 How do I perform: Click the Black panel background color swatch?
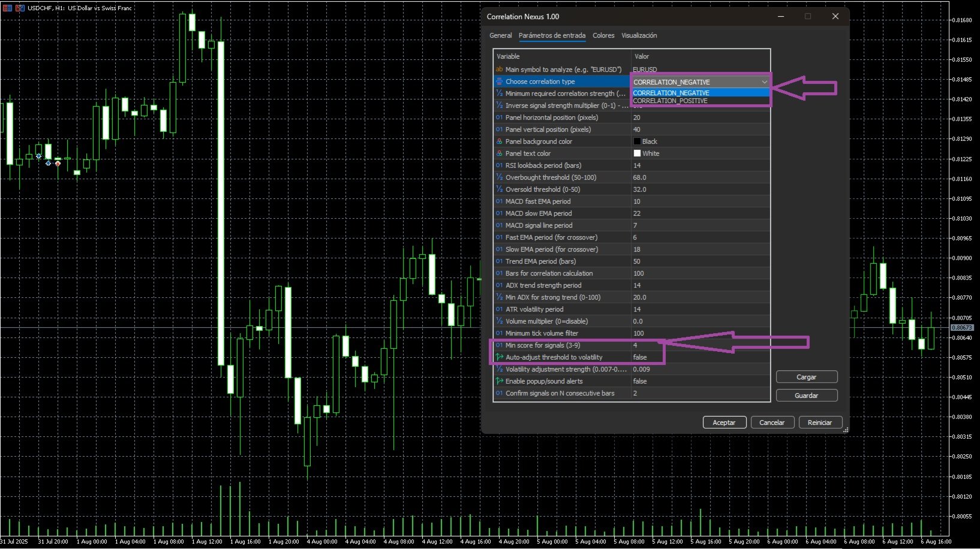[x=637, y=141]
